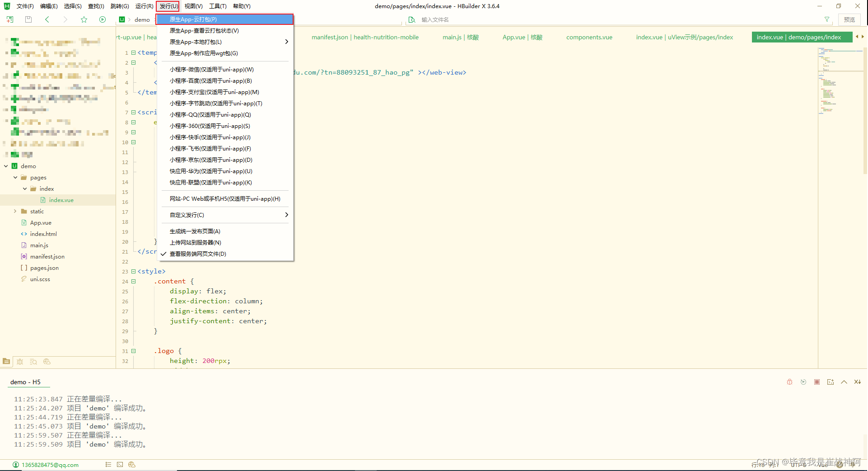868x471 pixels.
Task: Click the 1365828475@qq.com account link
Action: pyautogui.click(x=50, y=465)
